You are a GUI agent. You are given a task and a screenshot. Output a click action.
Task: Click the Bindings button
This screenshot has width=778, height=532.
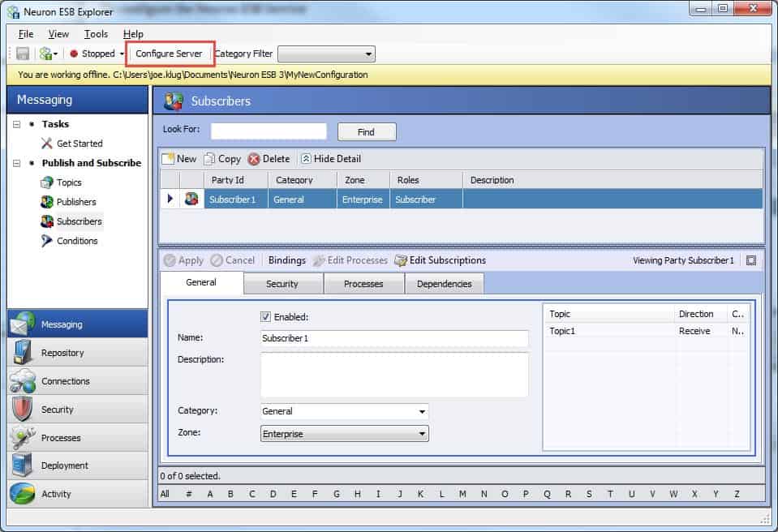tap(287, 260)
